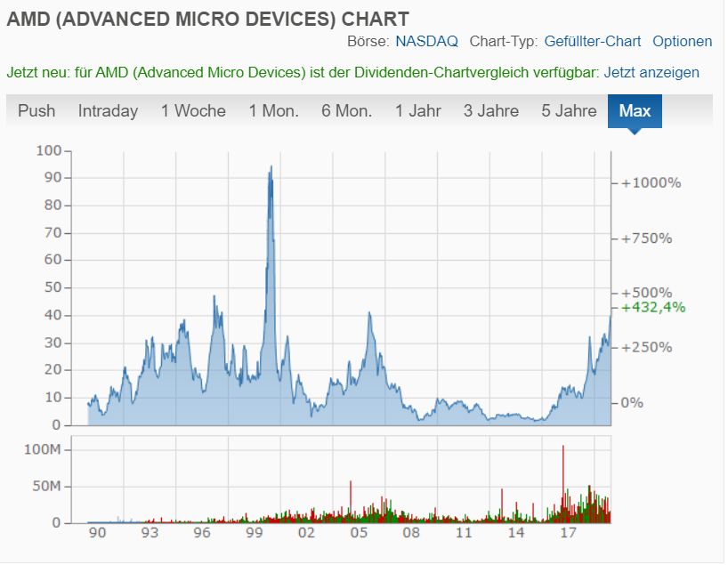Change chart type via Gefüllter-Chart
The image size is (728, 565).
click(593, 41)
